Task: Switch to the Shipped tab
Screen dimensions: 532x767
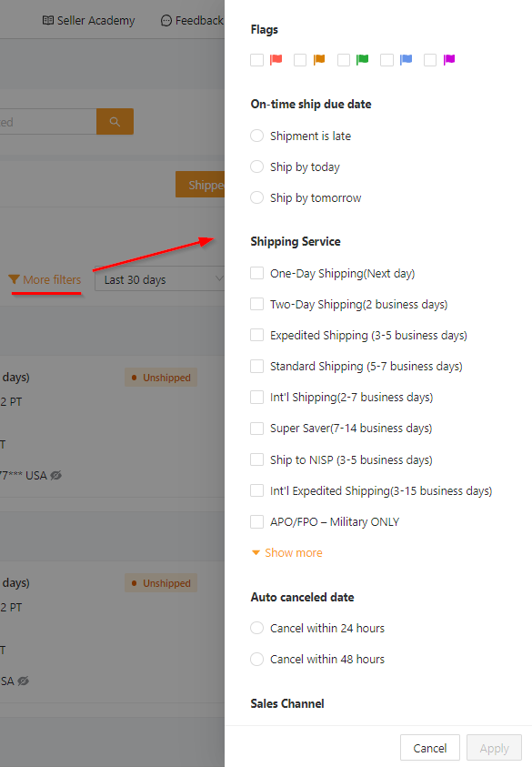Action: pos(200,185)
